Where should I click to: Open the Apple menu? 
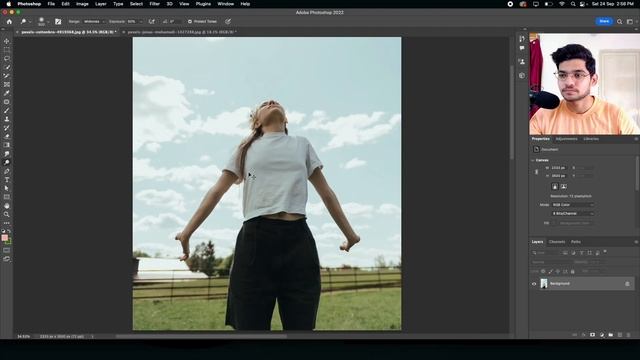[x=8, y=4]
